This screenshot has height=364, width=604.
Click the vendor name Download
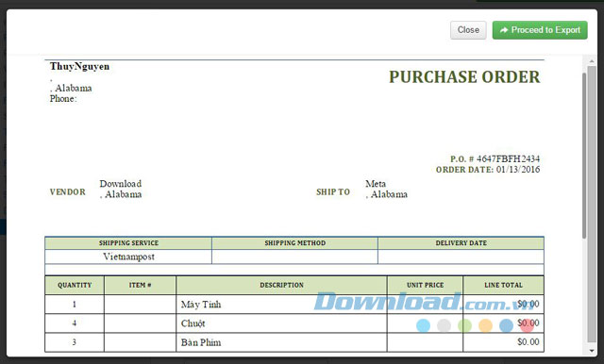click(x=121, y=184)
